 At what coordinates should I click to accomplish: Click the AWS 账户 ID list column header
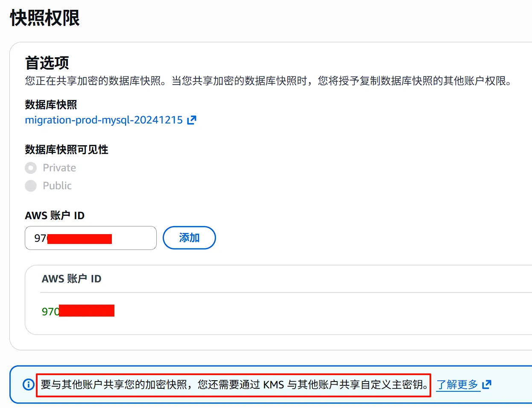click(x=71, y=279)
